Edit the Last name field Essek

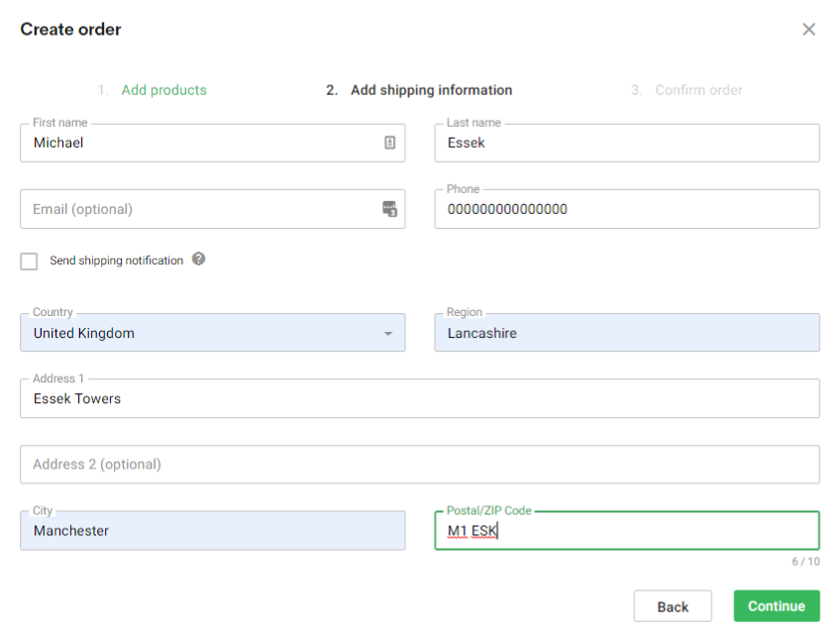tap(627, 143)
